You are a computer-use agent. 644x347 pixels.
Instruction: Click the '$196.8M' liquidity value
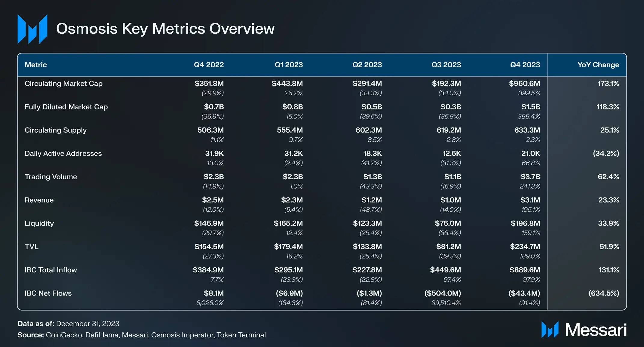pos(525,223)
